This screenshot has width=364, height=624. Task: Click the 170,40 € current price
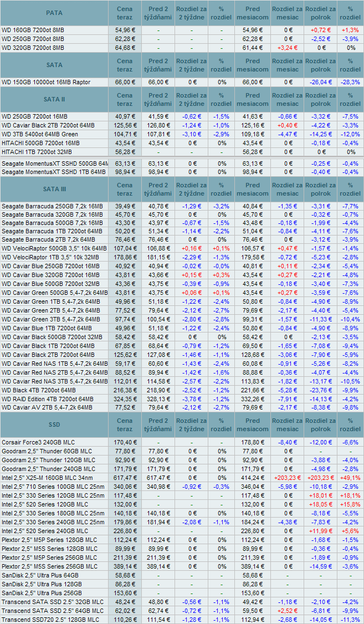coord(125,443)
